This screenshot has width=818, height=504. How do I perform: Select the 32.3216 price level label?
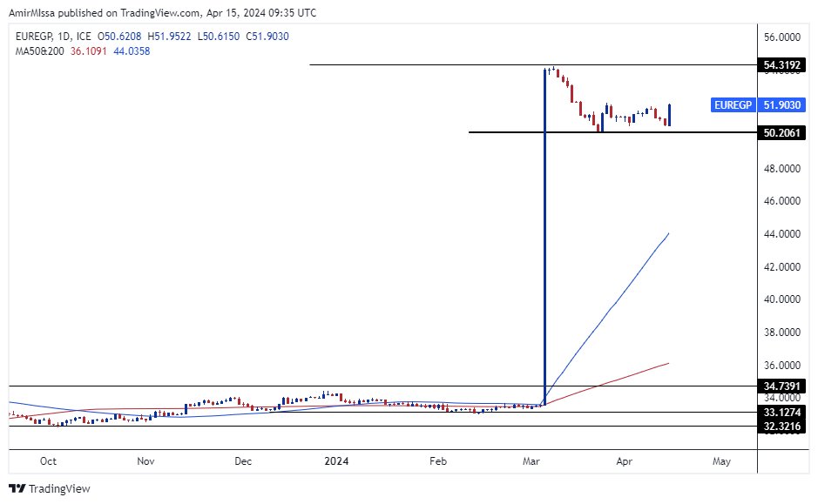pyautogui.click(x=781, y=427)
